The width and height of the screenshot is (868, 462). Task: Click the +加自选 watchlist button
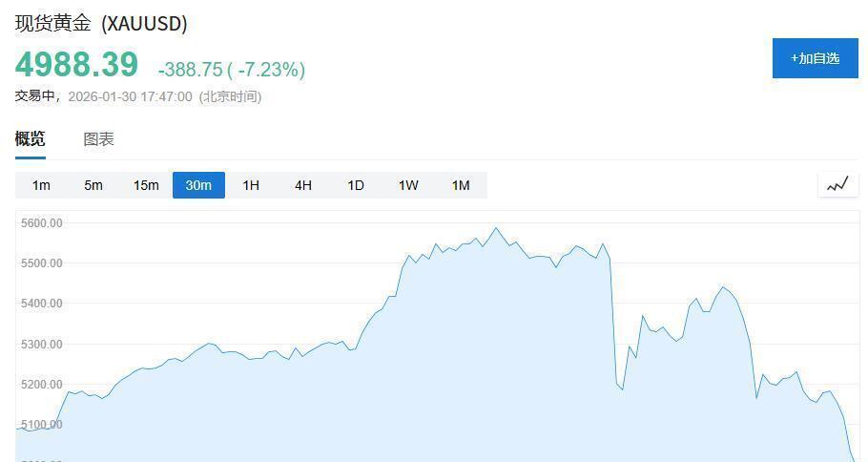[x=815, y=58]
